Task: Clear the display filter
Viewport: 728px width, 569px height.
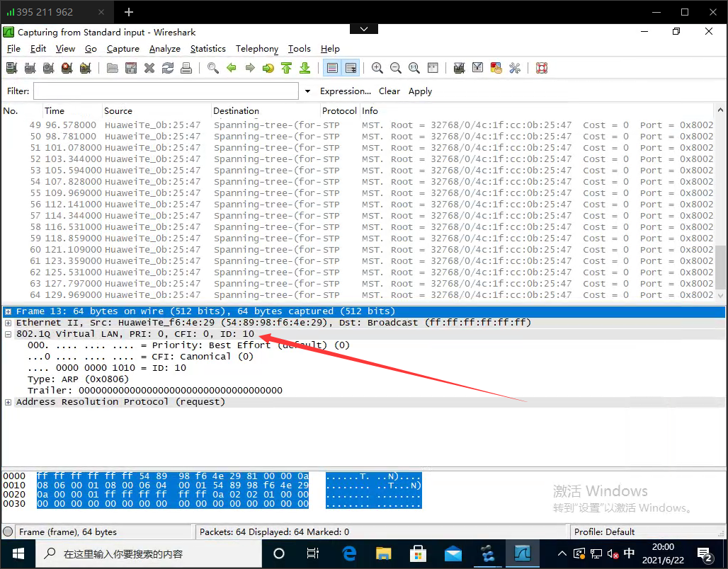Action: (389, 91)
